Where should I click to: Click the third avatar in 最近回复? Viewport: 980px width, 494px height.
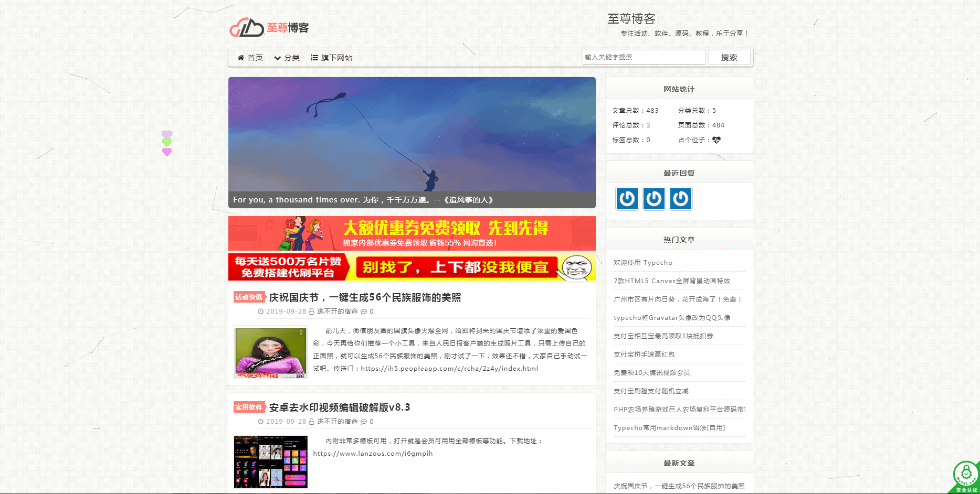coord(680,199)
